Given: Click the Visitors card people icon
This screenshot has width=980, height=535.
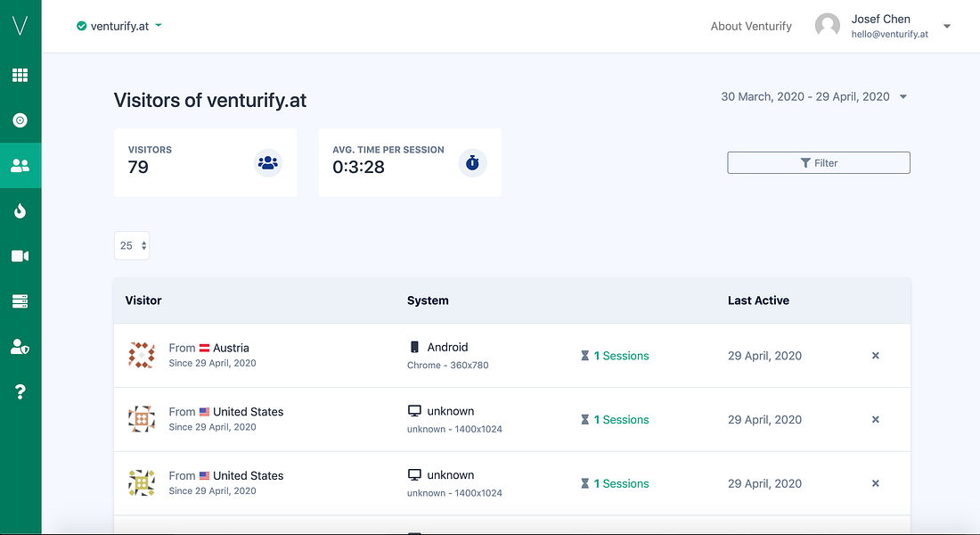Looking at the screenshot, I should pos(268,162).
